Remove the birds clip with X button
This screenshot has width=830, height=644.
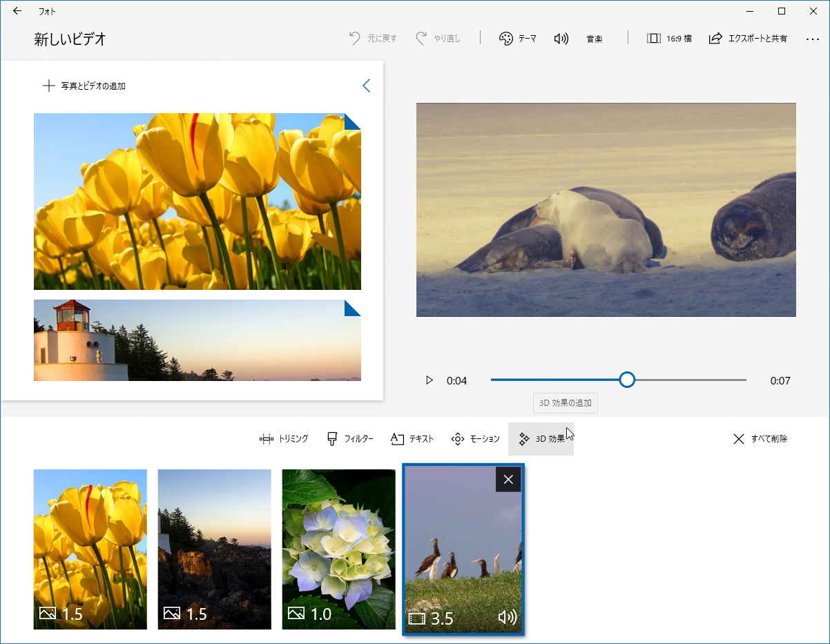[x=508, y=480]
